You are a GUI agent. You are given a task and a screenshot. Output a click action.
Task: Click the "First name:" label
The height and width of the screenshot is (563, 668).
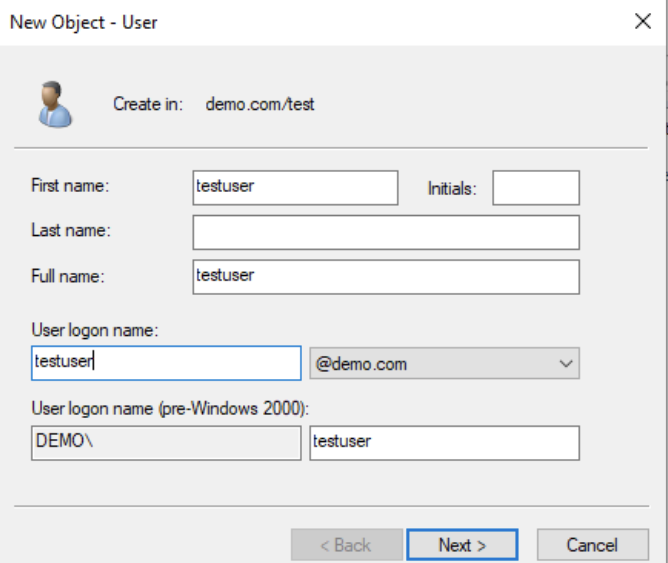(x=70, y=186)
